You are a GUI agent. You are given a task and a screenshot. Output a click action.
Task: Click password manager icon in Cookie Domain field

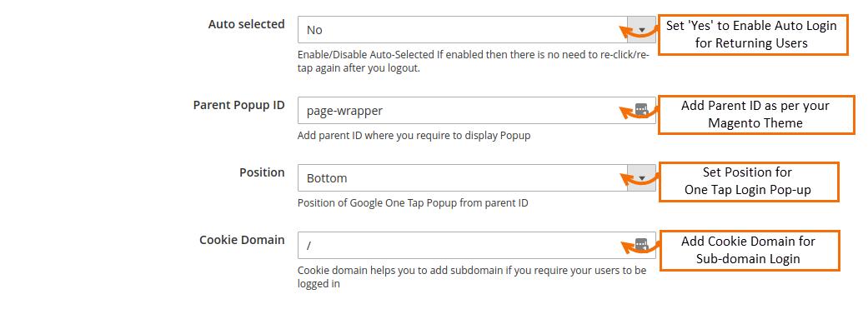pos(641,244)
